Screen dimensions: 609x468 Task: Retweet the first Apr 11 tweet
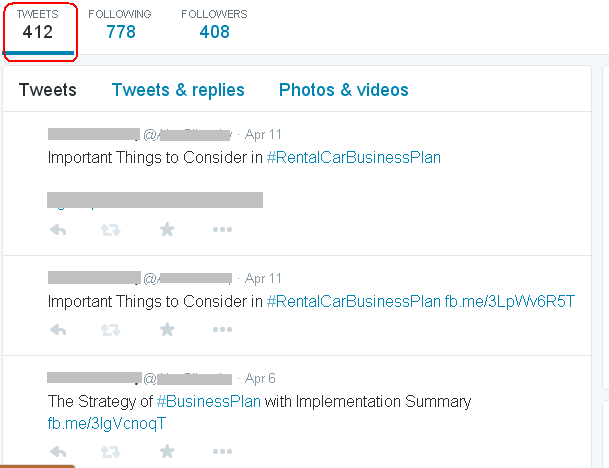[110, 230]
